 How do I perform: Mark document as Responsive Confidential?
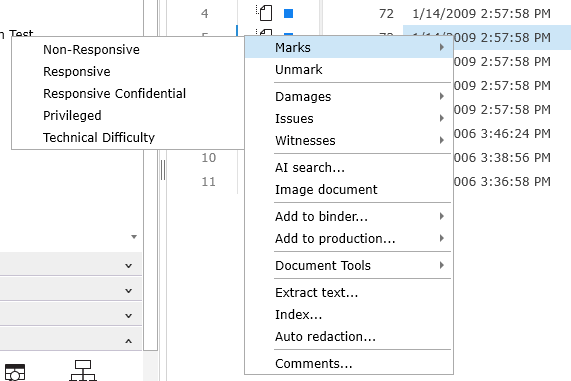(127, 93)
